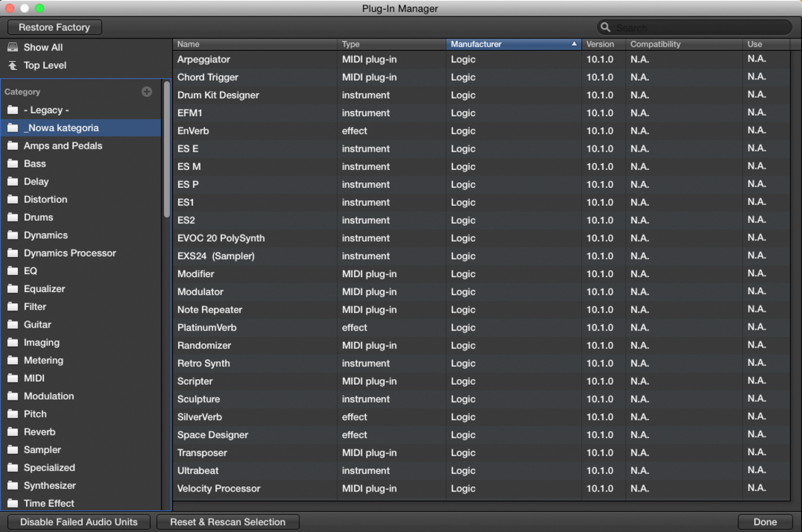This screenshot has width=802, height=532.
Task: Click Reset & Rescan Selection button
Action: (228, 522)
